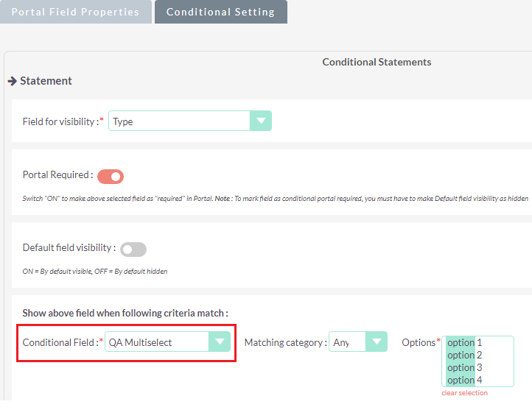The width and height of the screenshot is (532, 410).
Task: Open the dropdown showing the Type value
Action: [181, 121]
